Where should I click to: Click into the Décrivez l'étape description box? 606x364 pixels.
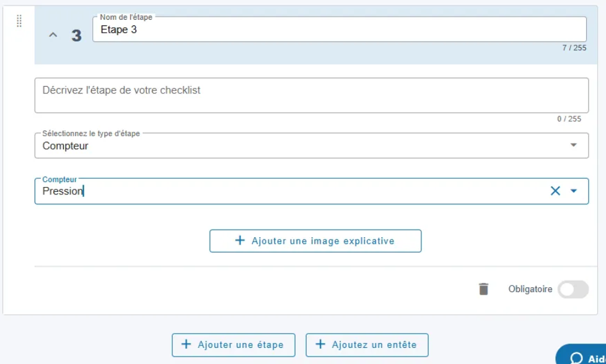tap(312, 95)
